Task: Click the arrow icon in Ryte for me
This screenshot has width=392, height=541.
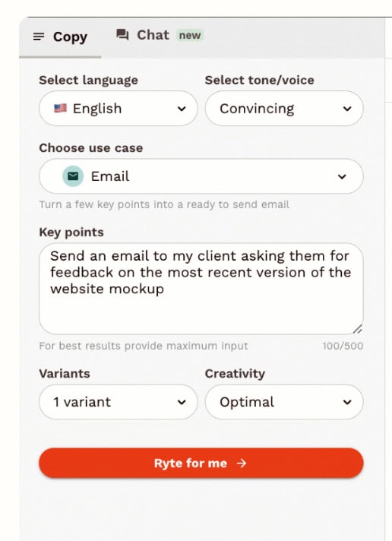Action: 242,463
